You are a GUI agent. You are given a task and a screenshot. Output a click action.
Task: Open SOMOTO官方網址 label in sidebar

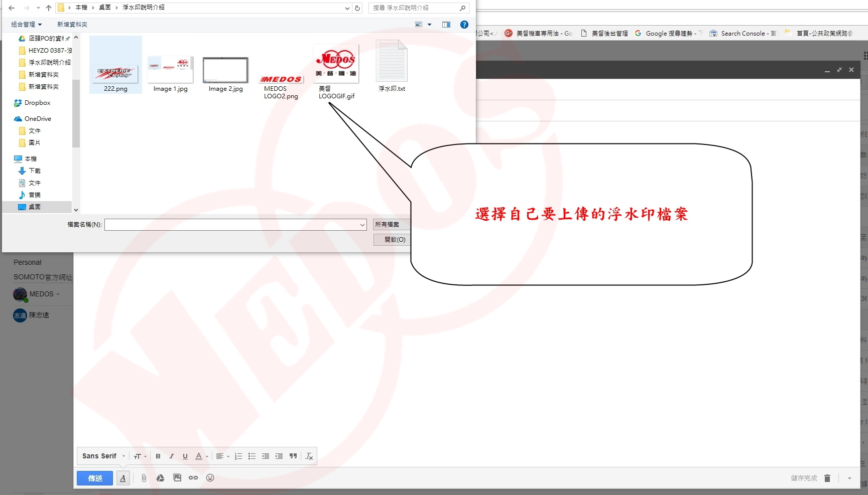(43, 277)
